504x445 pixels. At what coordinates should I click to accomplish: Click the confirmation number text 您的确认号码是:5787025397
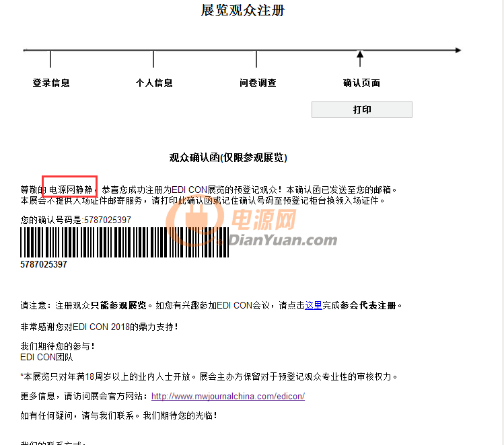pyautogui.click(x=75, y=220)
